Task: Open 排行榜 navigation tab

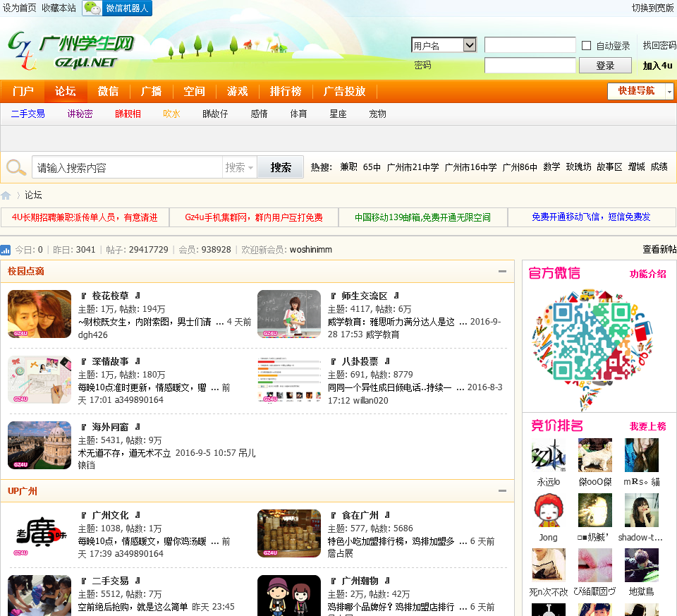Action: [x=286, y=91]
